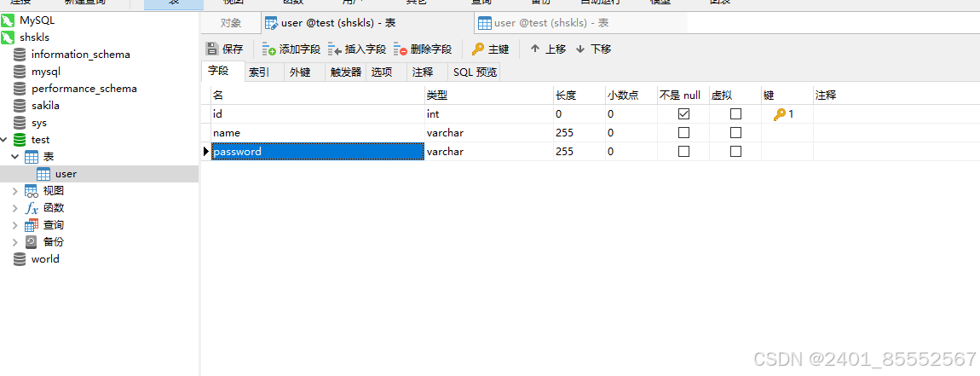Viewport: 980px width, 376px height.
Task: Click the world database icon
Action: pos(20,259)
